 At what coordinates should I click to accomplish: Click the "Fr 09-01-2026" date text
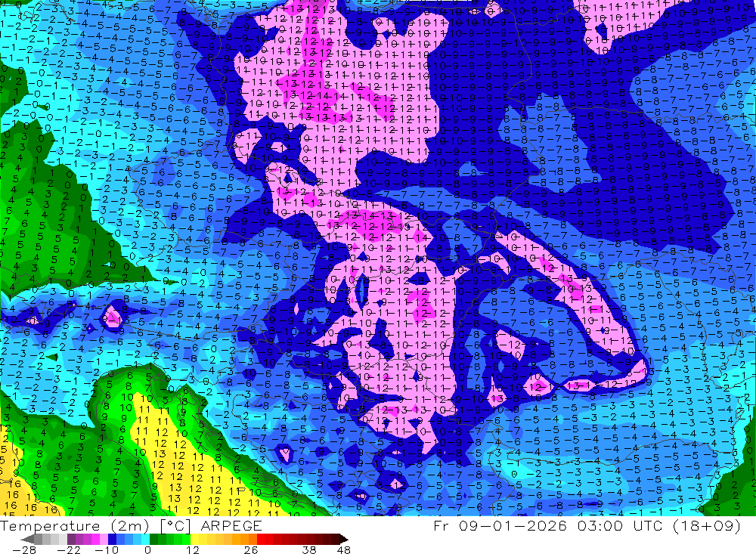(x=500, y=525)
